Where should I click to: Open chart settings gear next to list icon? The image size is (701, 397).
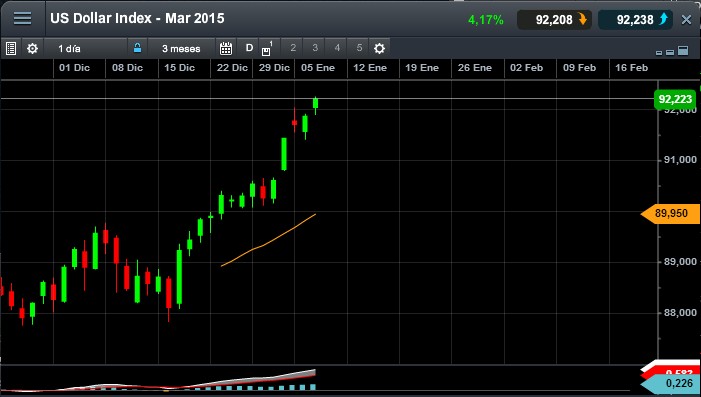pos(32,48)
